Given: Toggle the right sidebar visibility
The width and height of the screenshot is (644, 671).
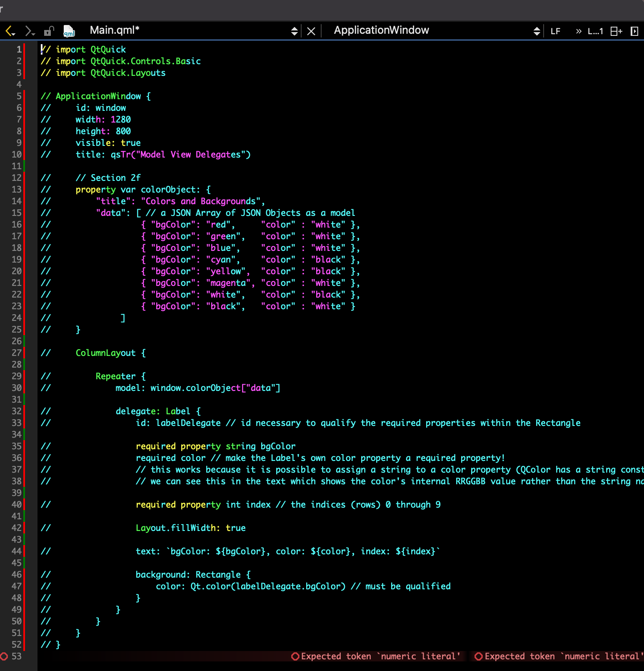Looking at the screenshot, I should pos(634,31).
